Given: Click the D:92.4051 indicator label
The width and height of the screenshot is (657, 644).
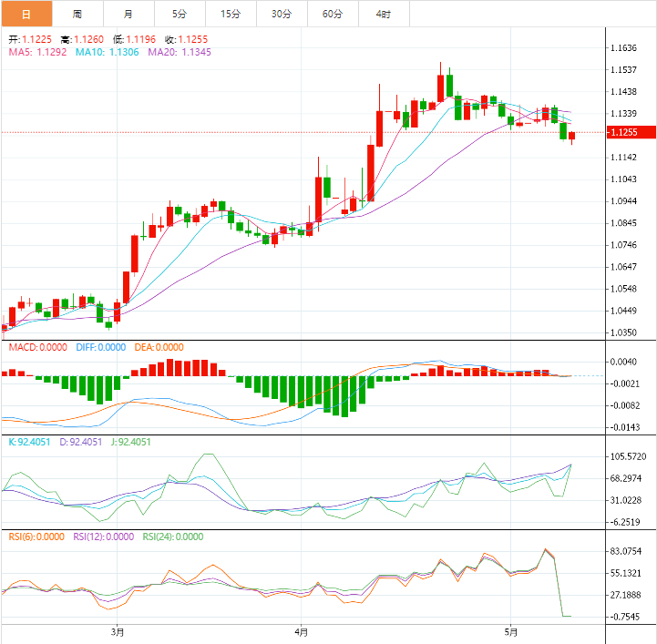Looking at the screenshot, I should coord(81,442).
